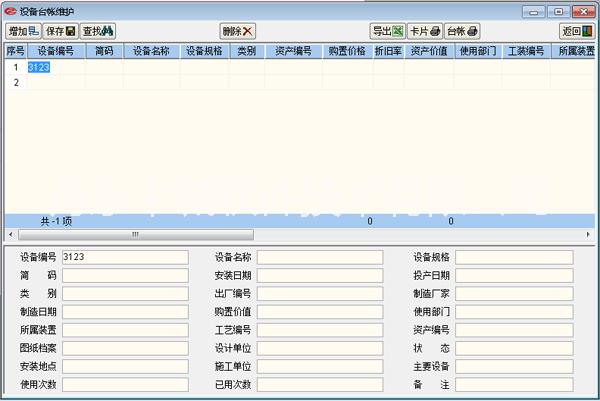Maximize the 设备台帐维护 window
Screen dimensions: 600x401
pos(558,12)
